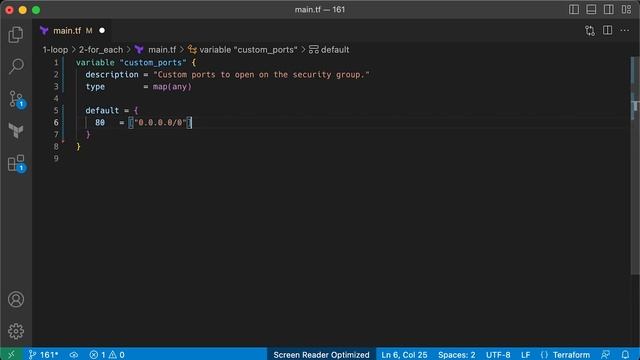Change file encoding via UTF-8
The image size is (640, 360).
coord(498,354)
